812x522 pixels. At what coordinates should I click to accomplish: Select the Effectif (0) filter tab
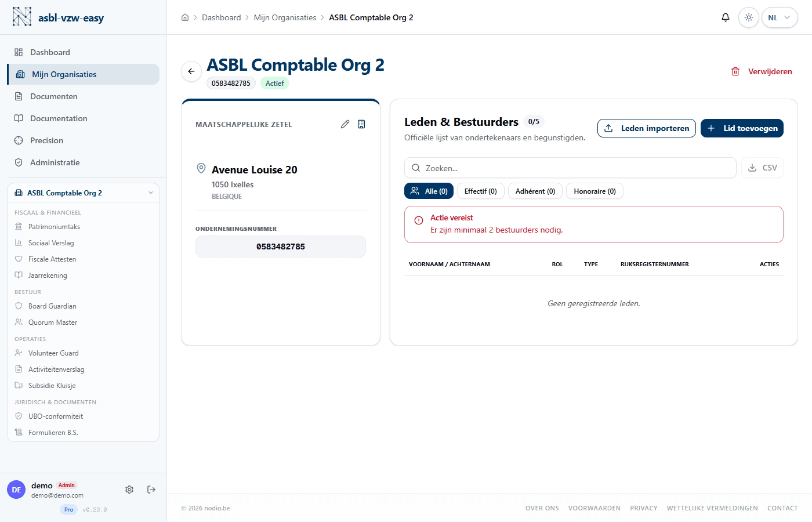(481, 191)
